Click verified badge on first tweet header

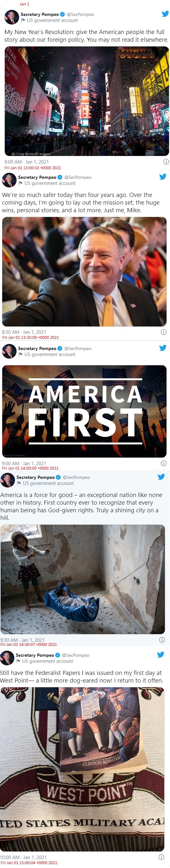click(62, 15)
